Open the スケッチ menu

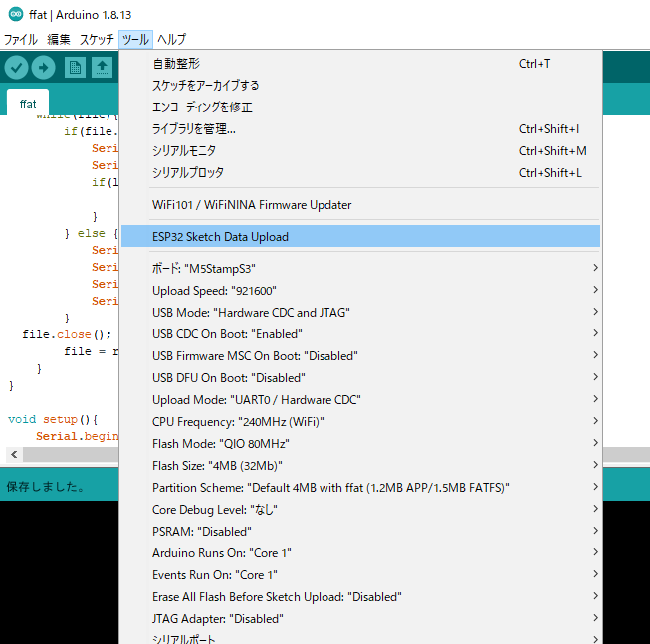(x=97, y=40)
